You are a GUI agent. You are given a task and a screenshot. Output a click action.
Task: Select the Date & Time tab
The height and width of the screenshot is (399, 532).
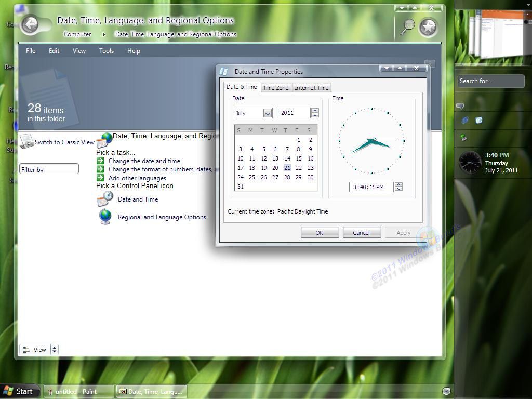[x=242, y=87]
